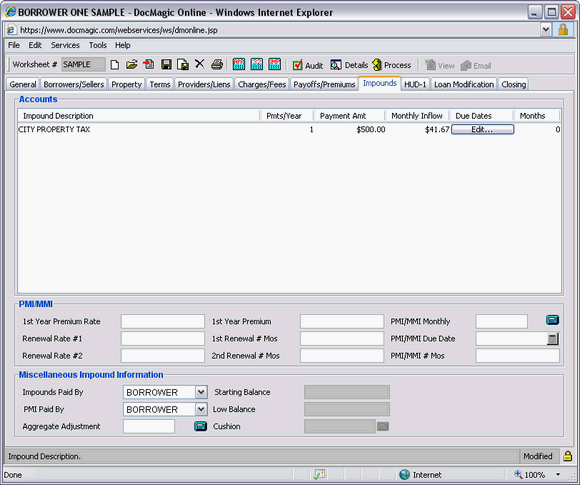Screen dimensions: 580x485
Task: Click the Impound Description column header
Action: tap(139, 116)
